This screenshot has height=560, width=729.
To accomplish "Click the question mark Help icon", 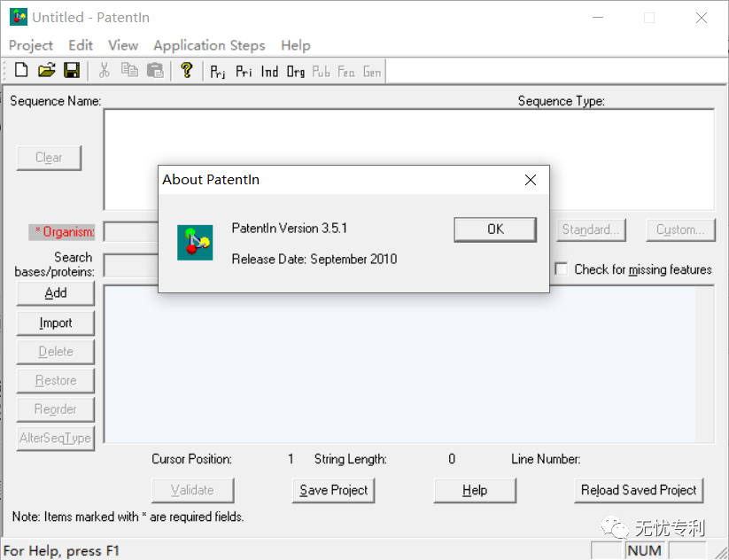I will point(186,71).
